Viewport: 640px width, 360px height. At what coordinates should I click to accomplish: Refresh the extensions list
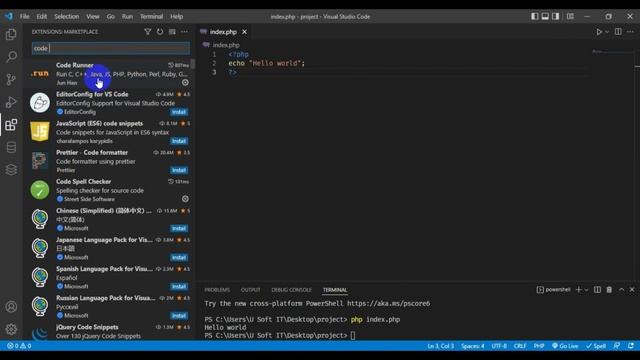160,32
